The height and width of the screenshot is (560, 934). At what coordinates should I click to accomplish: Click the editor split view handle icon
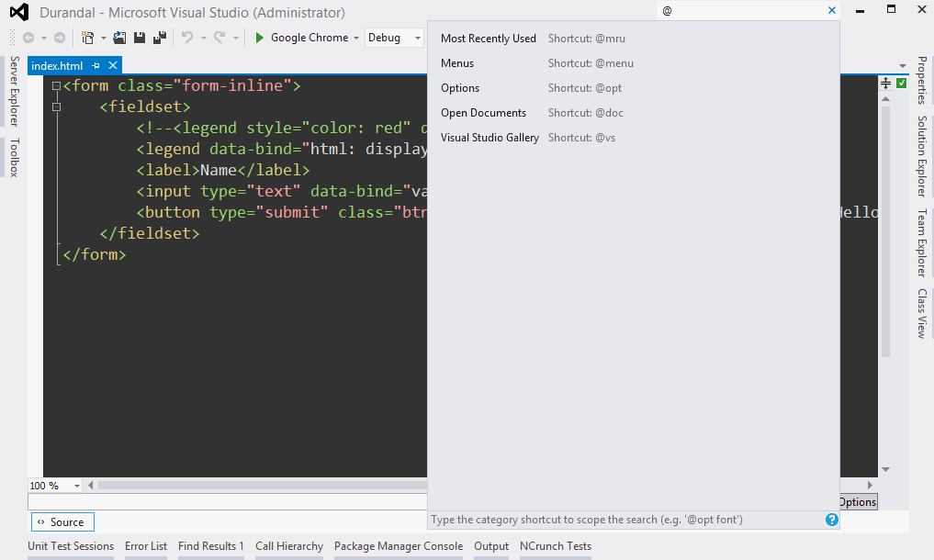pos(885,83)
